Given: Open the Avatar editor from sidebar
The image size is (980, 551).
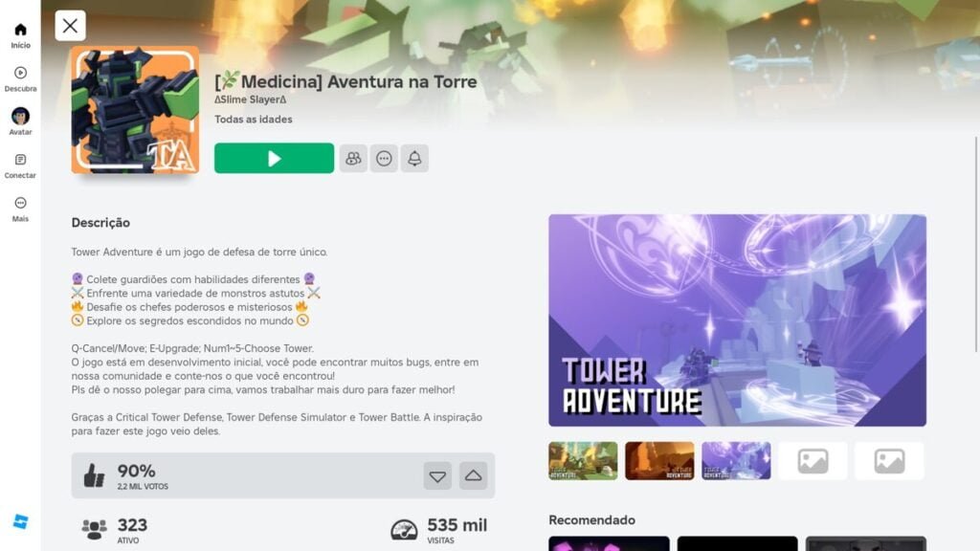Looking at the screenshot, I should click(x=20, y=121).
